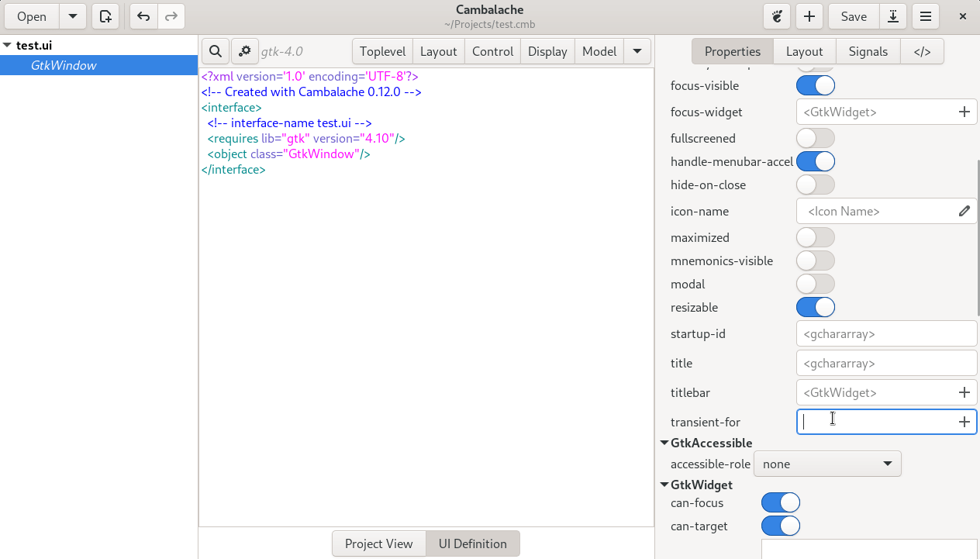This screenshot has height=559, width=980.
Task: Turn on the modal switch
Action: (x=816, y=284)
